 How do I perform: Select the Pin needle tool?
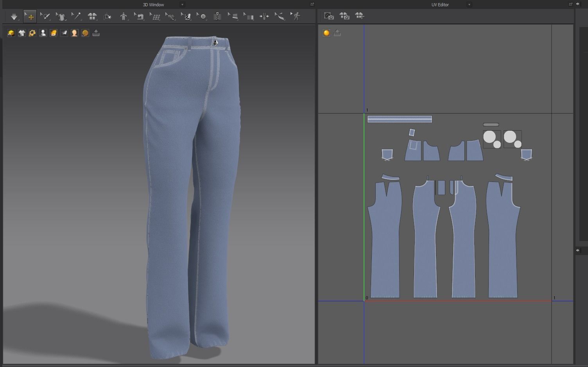[76, 16]
